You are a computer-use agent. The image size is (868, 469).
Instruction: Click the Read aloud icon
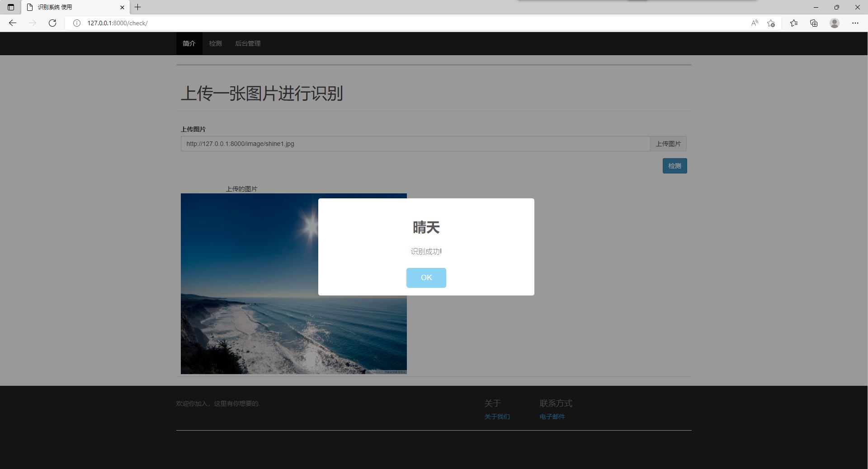click(x=755, y=23)
